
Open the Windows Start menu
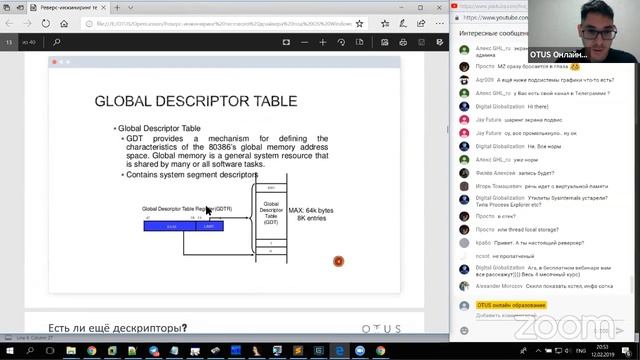(9, 351)
